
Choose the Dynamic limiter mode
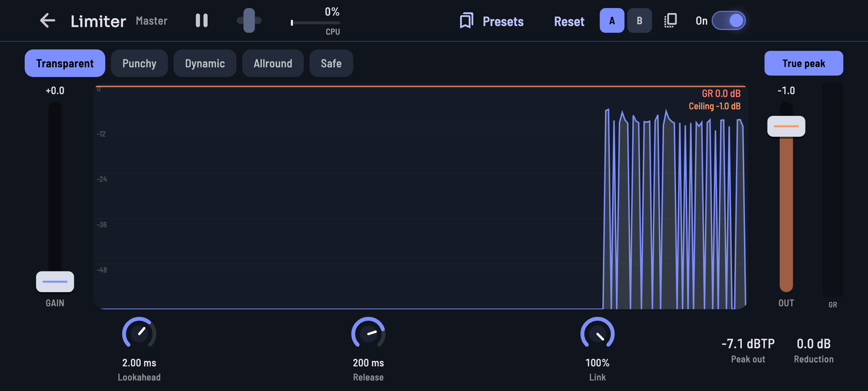205,63
